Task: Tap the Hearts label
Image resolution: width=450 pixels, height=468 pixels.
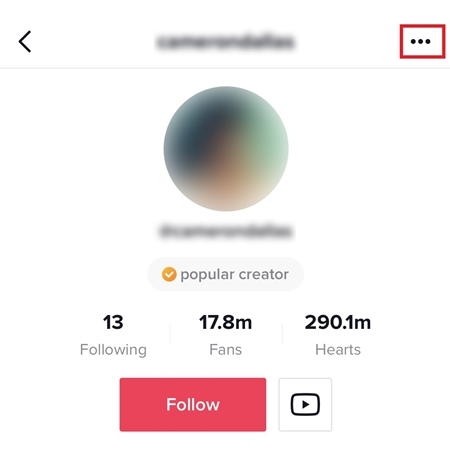Action: pyautogui.click(x=338, y=350)
